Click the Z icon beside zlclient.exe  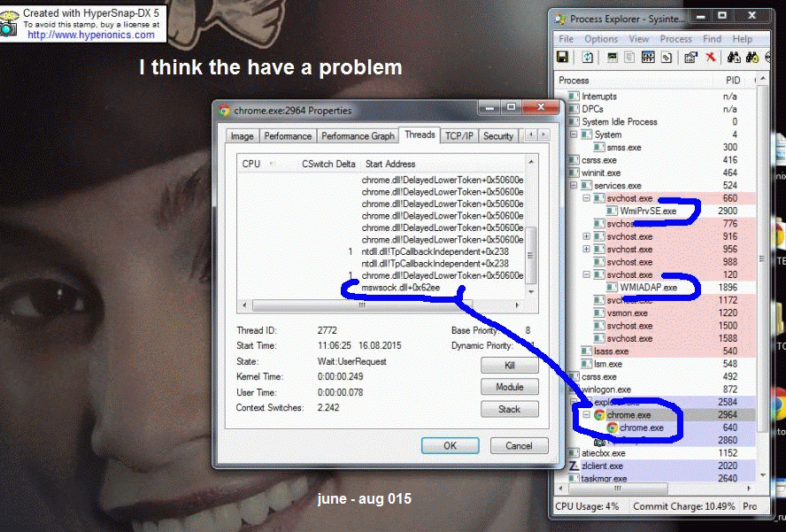[574, 466]
